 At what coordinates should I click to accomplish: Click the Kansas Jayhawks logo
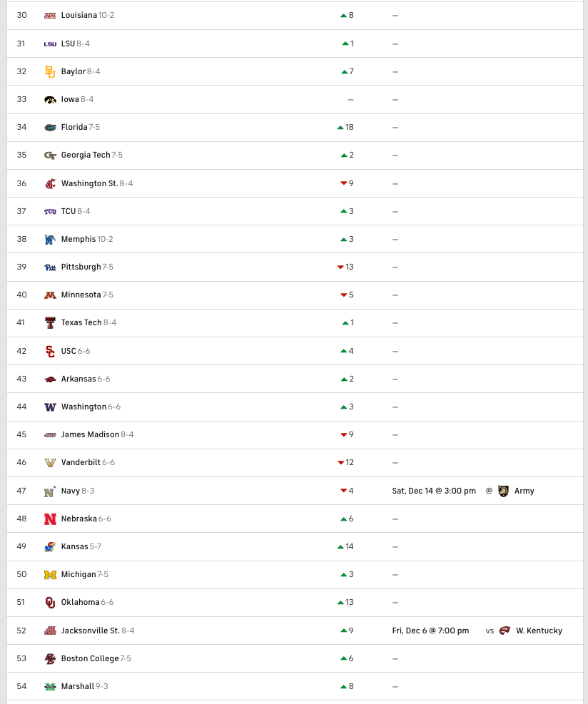point(50,546)
